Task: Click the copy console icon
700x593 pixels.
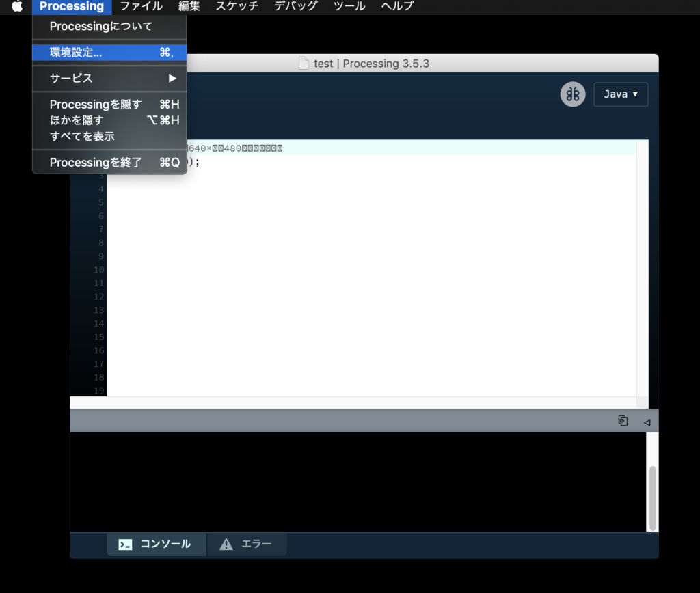Action: 623,420
